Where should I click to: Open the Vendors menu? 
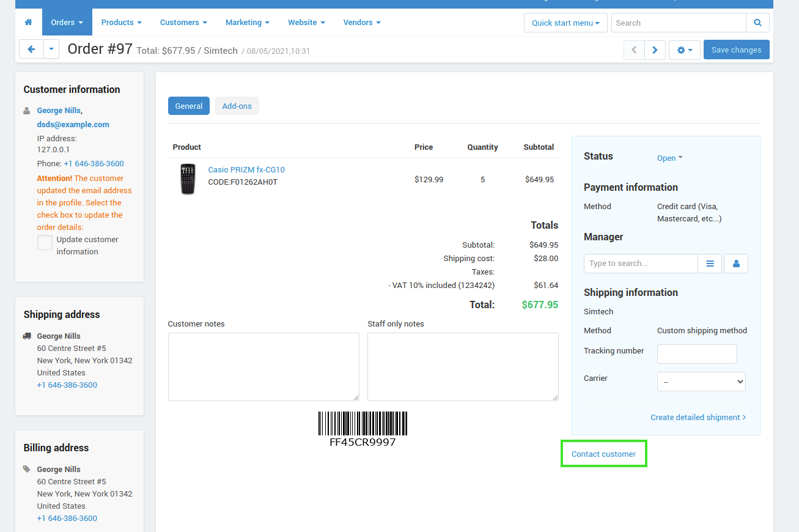point(362,23)
